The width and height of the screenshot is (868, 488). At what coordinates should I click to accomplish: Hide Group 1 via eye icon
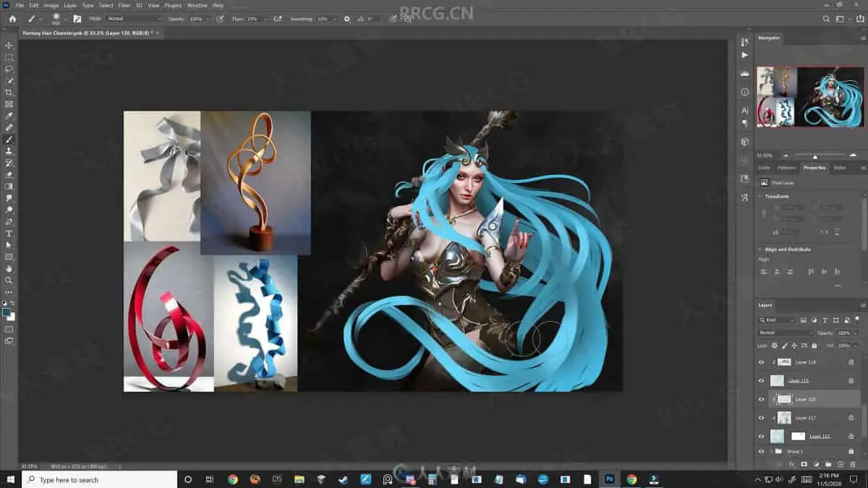point(761,451)
